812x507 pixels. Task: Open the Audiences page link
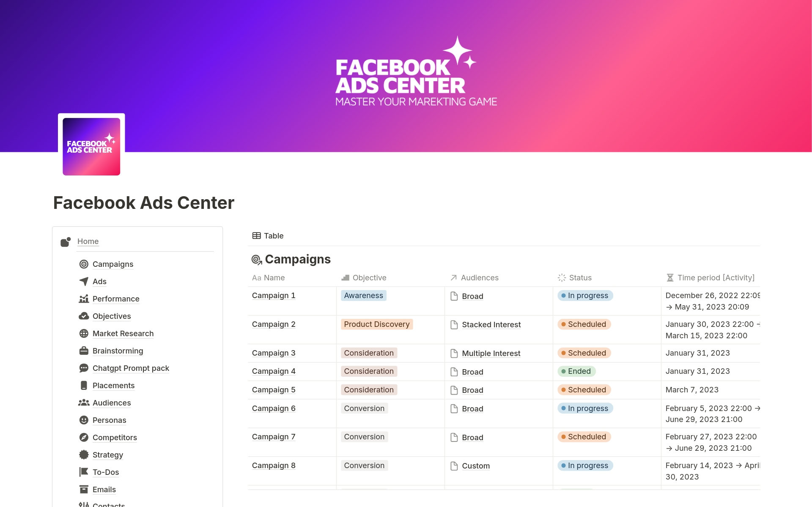tap(112, 403)
